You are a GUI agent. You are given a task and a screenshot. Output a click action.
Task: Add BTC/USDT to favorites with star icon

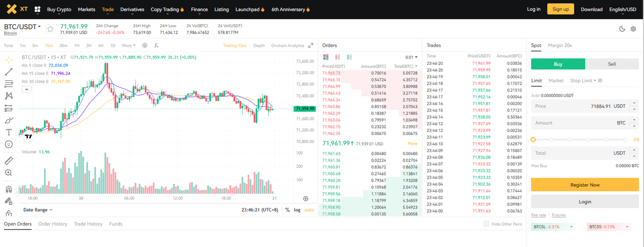[50, 29]
